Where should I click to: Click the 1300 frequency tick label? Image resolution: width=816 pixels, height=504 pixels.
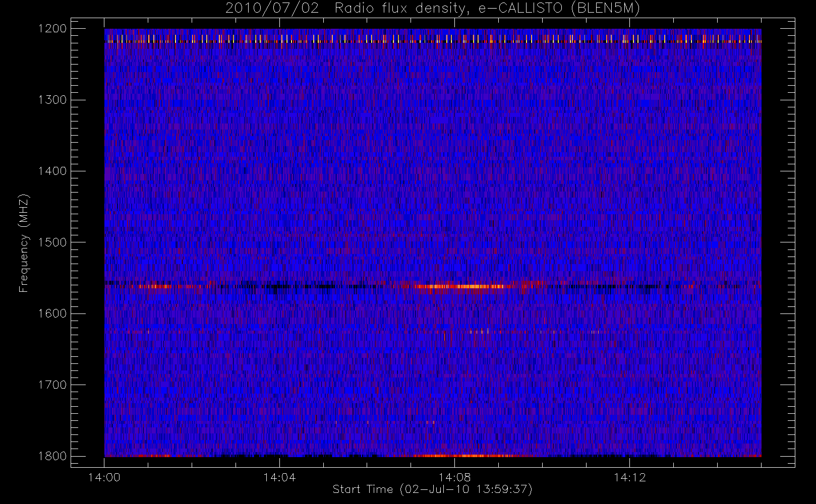tap(52, 100)
